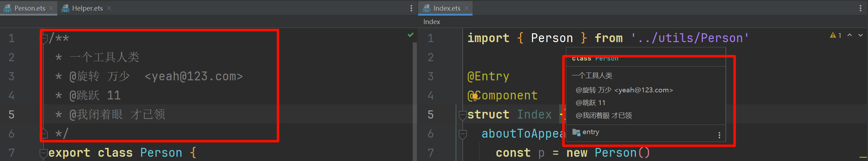Click the Index breadcrumb item
Screen dimensions: 868x161
pos(432,22)
